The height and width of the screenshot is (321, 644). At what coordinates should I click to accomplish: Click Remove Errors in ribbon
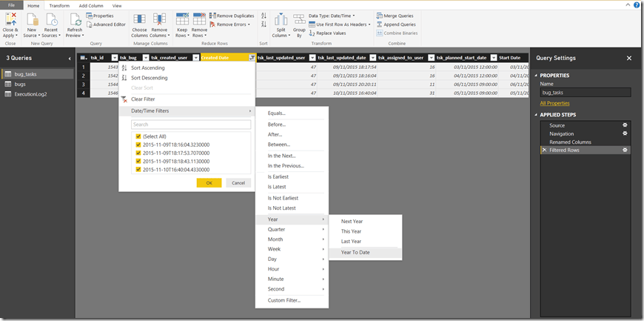tap(229, 24)
